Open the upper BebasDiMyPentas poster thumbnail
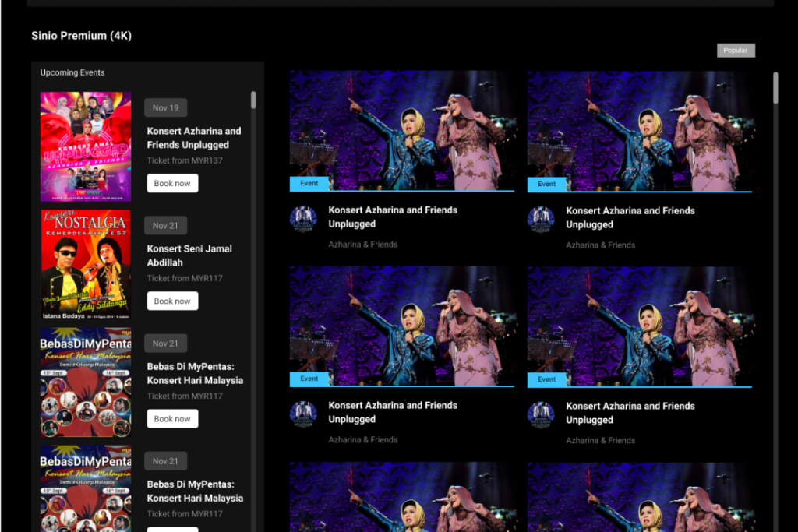Screen dimensions: 798x532 (86, 382)
